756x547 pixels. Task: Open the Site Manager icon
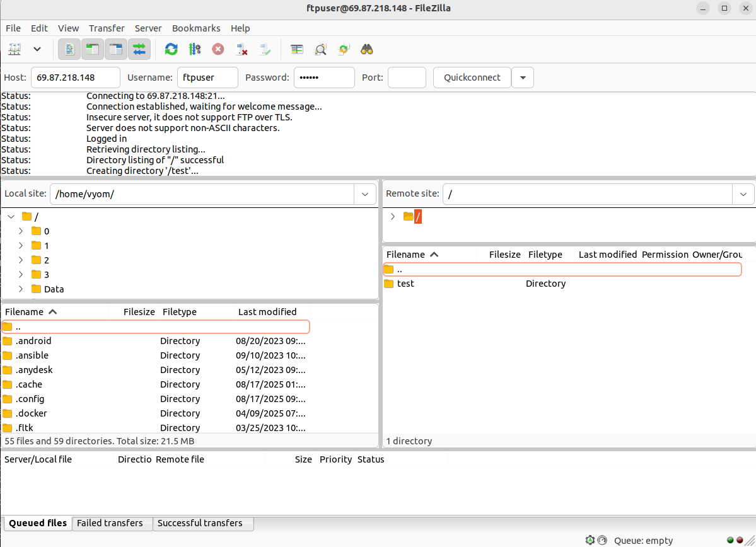click(x=15, y=49)
